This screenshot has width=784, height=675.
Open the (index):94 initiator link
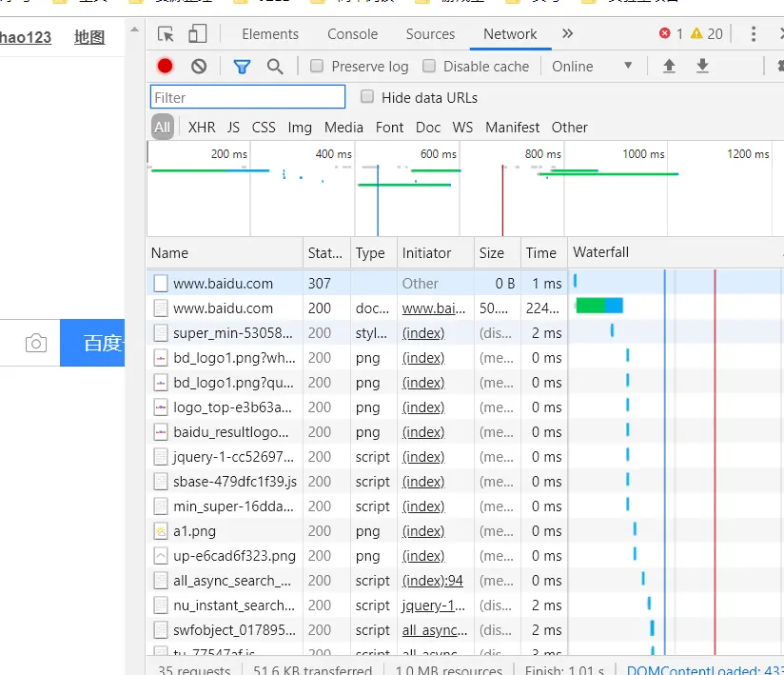(433, 581)
